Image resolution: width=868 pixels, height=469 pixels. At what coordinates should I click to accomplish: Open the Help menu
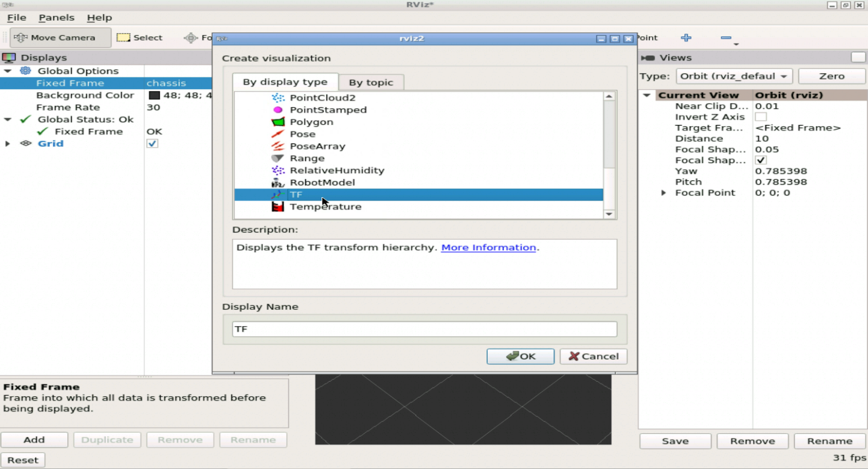tap(99, 18)
